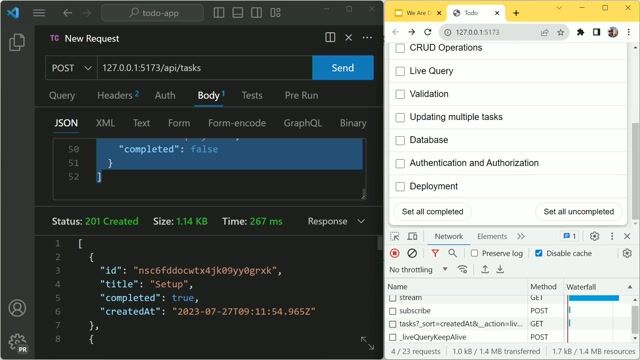Enable Preserve log checkbox
Viewport: 640px width, 360px height.
(474, 253)
